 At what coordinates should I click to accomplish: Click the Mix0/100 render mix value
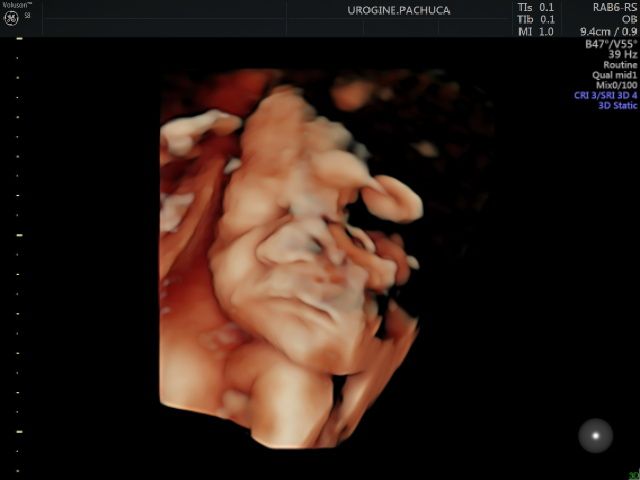[616, 85]
